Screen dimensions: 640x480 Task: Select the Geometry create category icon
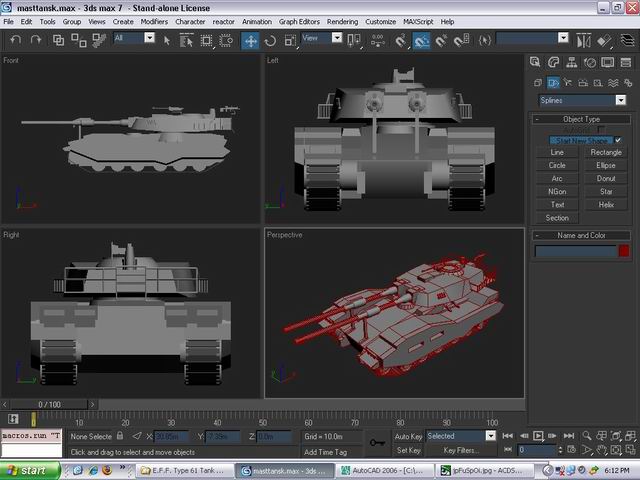(538, 83)
